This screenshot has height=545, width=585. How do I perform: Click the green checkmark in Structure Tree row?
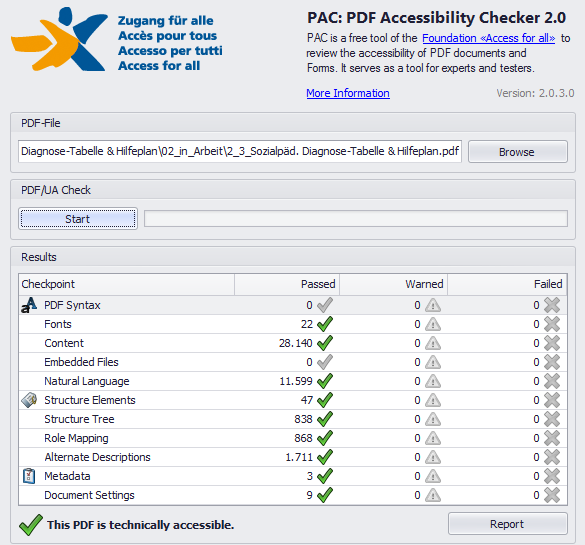click(325, 419)
